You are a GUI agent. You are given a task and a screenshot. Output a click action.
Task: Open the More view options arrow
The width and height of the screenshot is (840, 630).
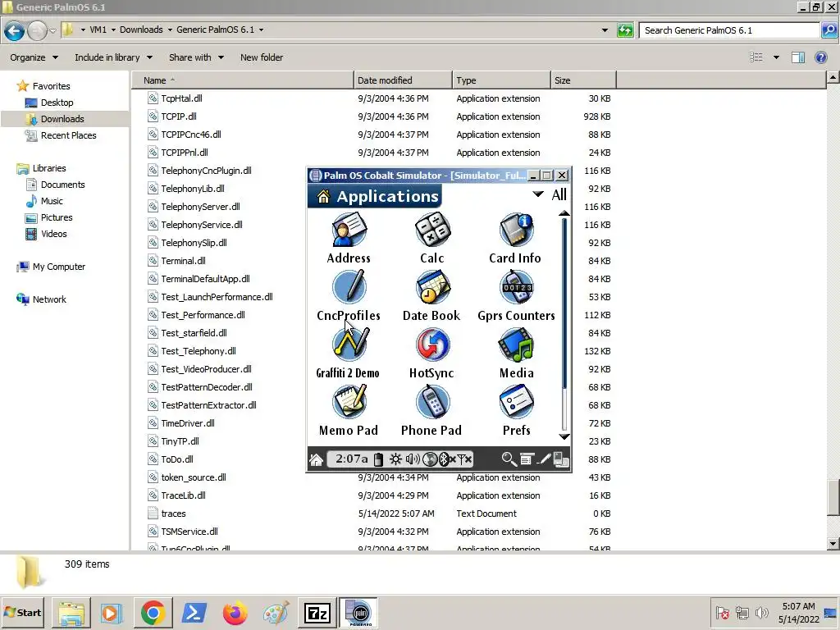(x=776, y=57)
